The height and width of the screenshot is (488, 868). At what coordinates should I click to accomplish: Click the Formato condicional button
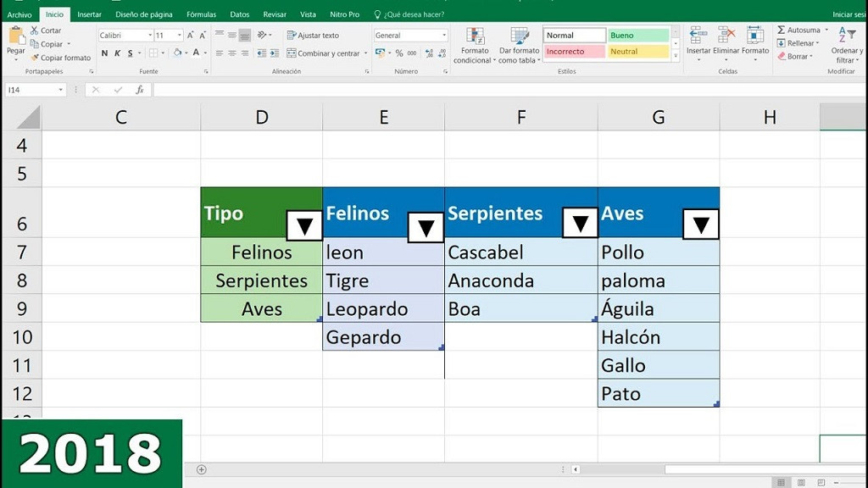tap(474, 47)
